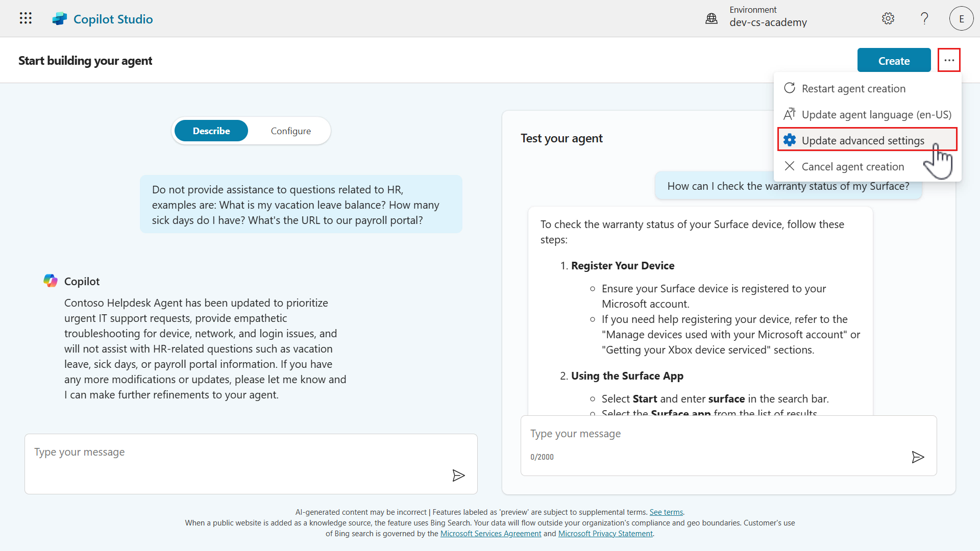Open the app launcher waffle icon
The width and height of the screenshot is (980, 551).
[26, 18]
